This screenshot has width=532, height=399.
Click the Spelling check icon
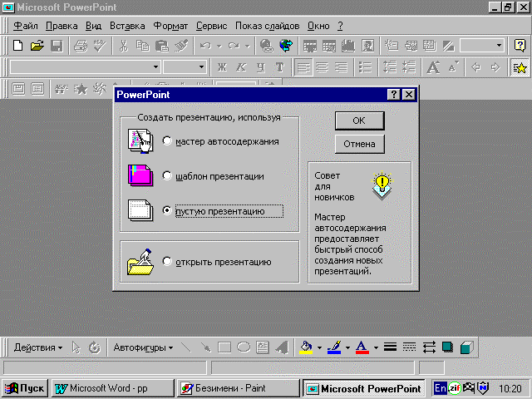tap(100, 46)
